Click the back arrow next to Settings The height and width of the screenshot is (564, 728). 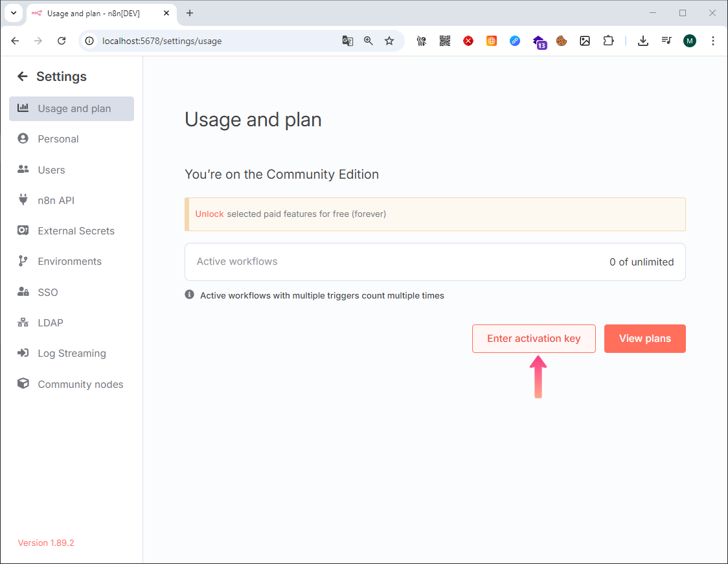click(23, 76)
